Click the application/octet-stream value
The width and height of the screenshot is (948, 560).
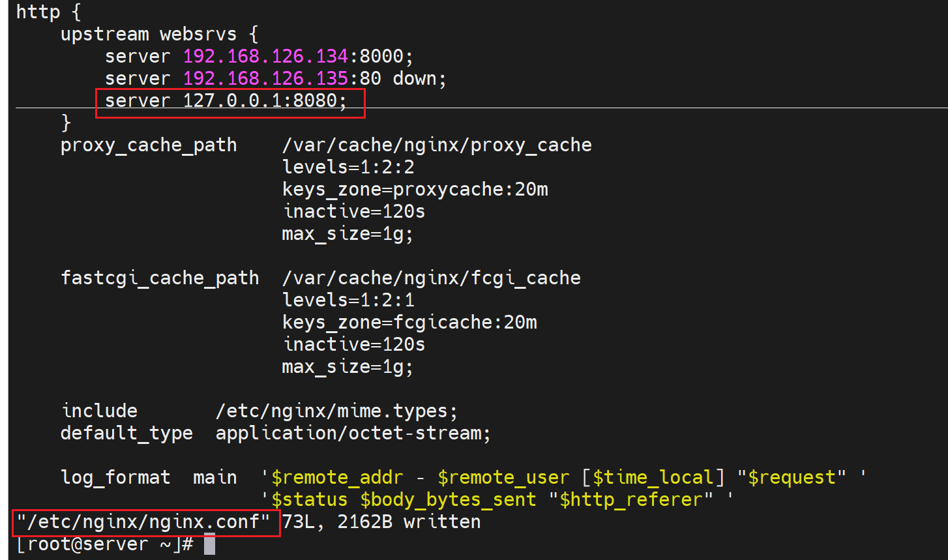[x=352, y=433]
